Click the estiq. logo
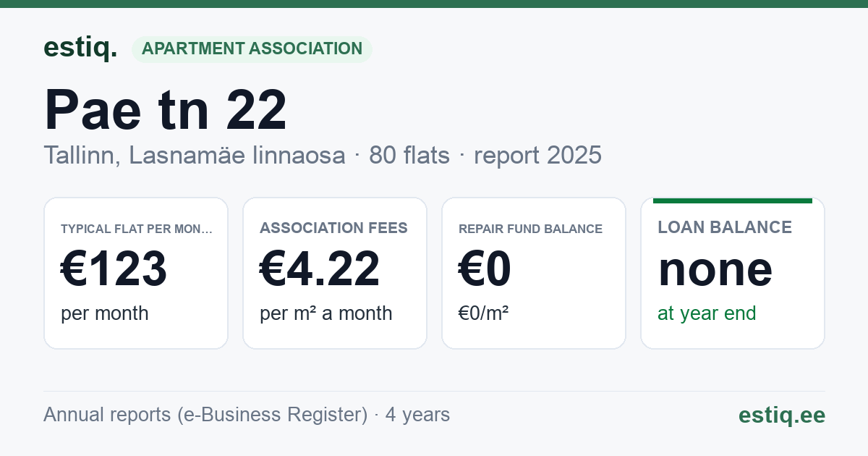Image resolution: width=868 pixels, height=456 pixels. coord(80,48)
